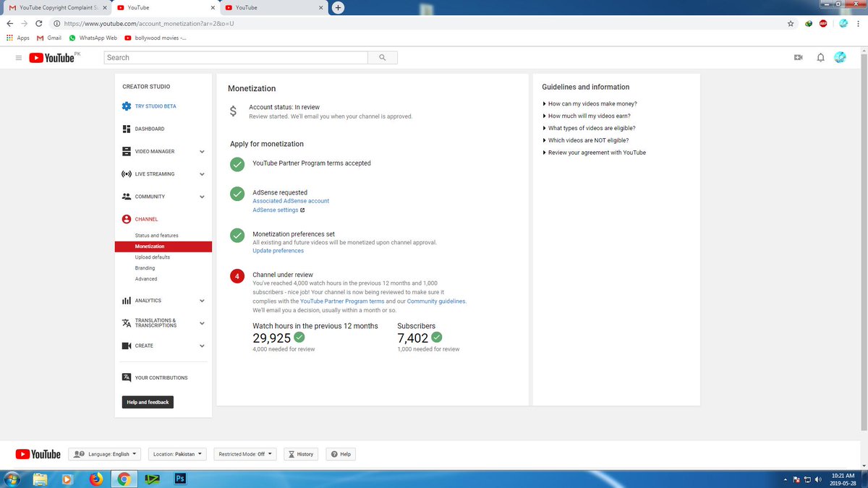Open the hamburger guide menu
The height and width of the screenshot is (488, 868).
point(19,58)
